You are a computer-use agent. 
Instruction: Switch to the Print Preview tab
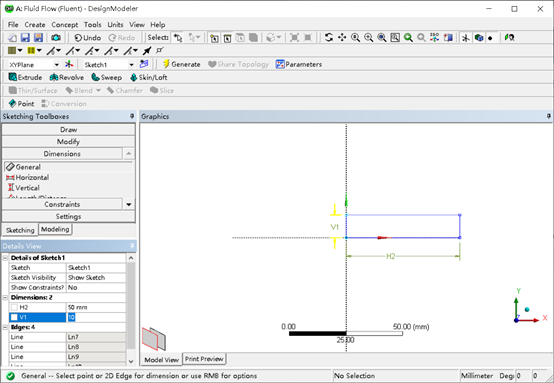click(x=204, y=359)
